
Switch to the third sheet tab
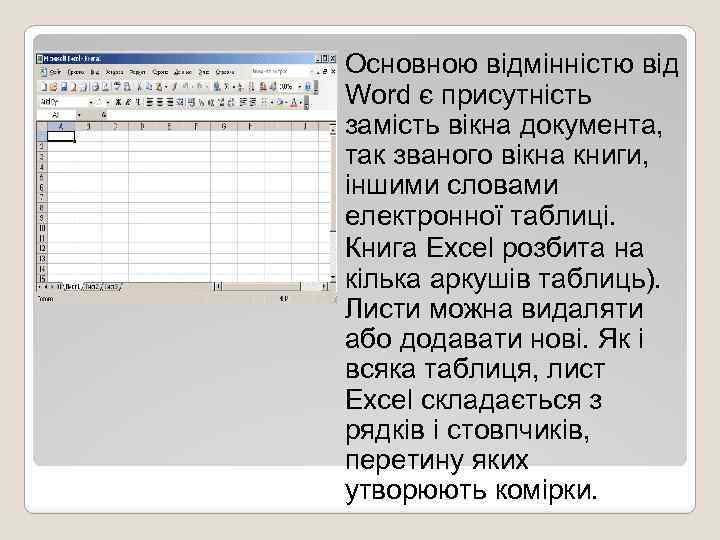coord(112,287)
